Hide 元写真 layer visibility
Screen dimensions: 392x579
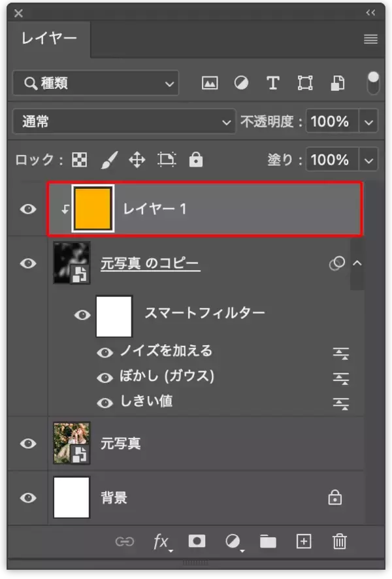[x=28, y=443]
